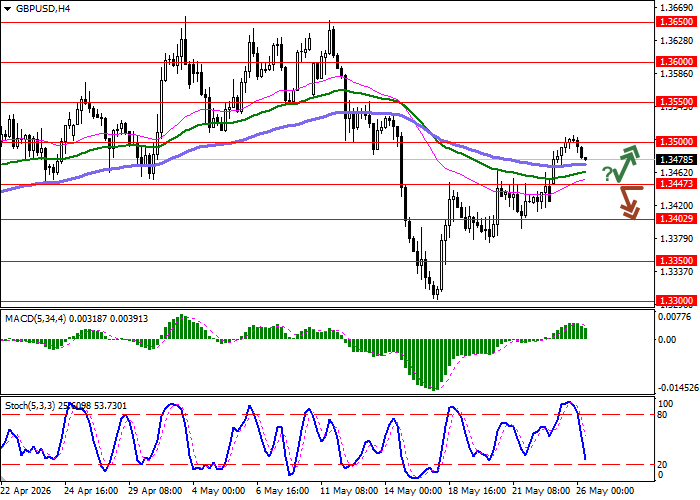
Task: Click the 14 May 00:00 time axis label
Action: (412, 491)
